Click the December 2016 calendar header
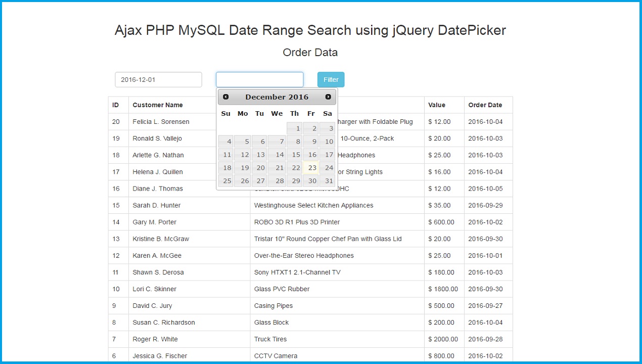Viewport: 642px width, 364px height. (x=277, y=97)
